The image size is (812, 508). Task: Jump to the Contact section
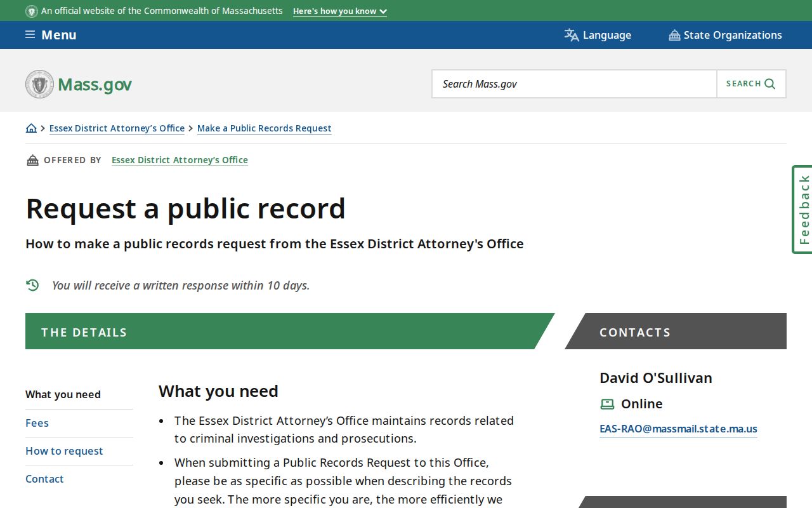point(44,479)
